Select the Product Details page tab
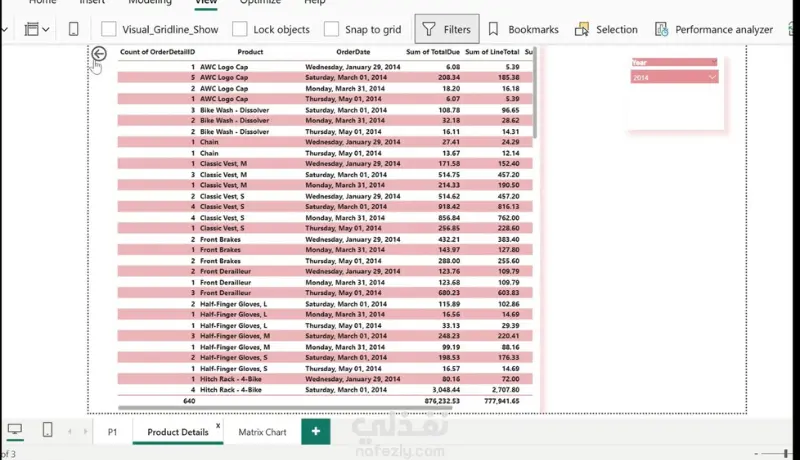800x460 pixels. 178,432
